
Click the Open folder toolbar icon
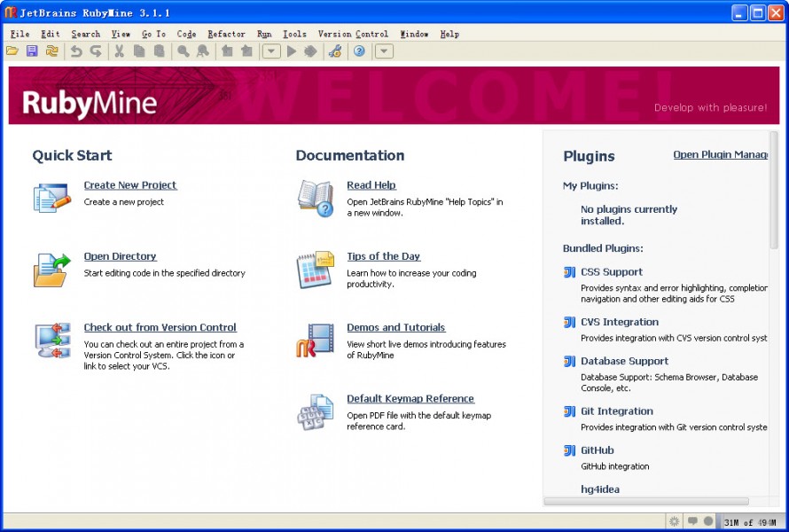click(12, 51)
